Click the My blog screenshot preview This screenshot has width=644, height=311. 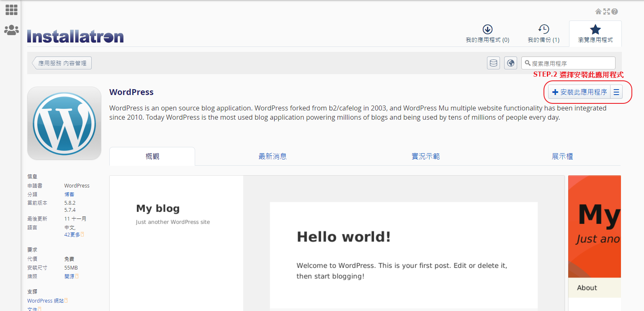tap(337, 243)
